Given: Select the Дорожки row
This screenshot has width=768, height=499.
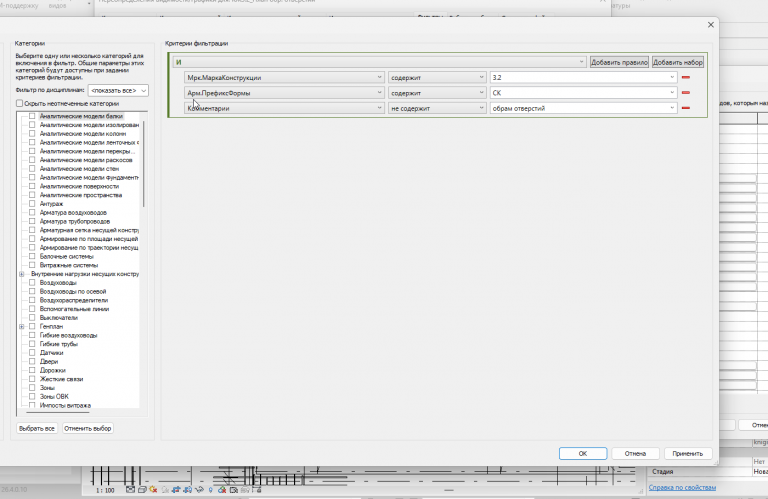Looking at the screenshot, I should tap(52, 370).
